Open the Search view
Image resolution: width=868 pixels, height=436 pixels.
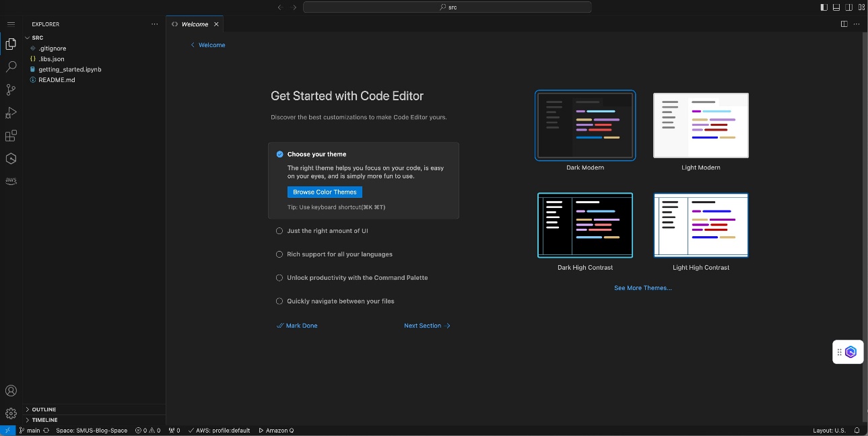point(11,67)
